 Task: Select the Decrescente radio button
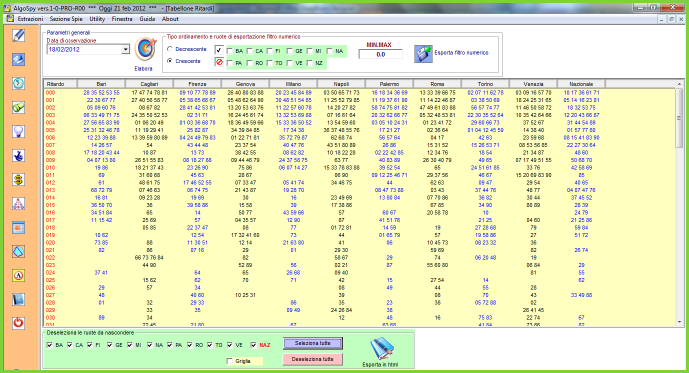click(170, 49)
